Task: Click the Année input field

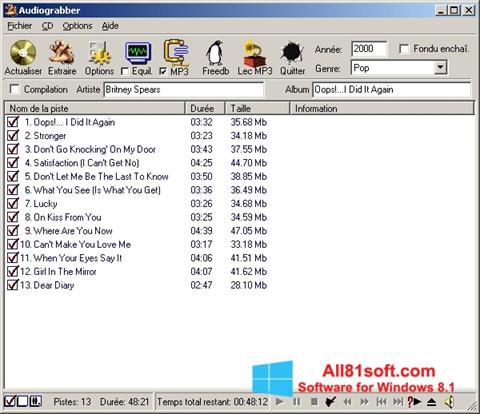Action: [x=369, y=49]
